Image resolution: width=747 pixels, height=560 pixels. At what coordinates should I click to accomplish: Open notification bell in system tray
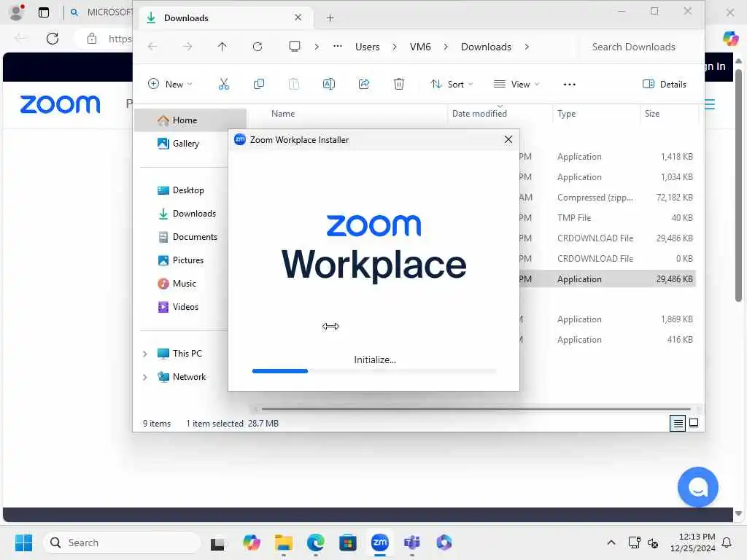point(727,542)
